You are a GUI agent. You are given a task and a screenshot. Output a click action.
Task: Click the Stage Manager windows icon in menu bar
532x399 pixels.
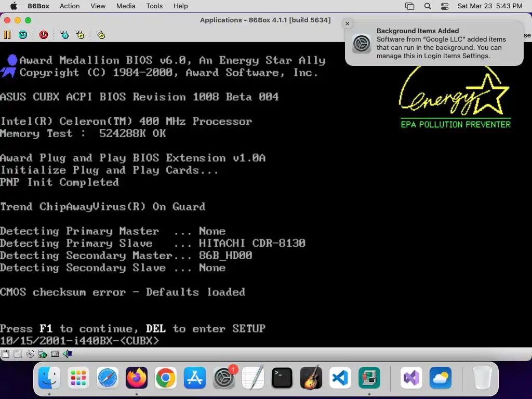(409, 6)
